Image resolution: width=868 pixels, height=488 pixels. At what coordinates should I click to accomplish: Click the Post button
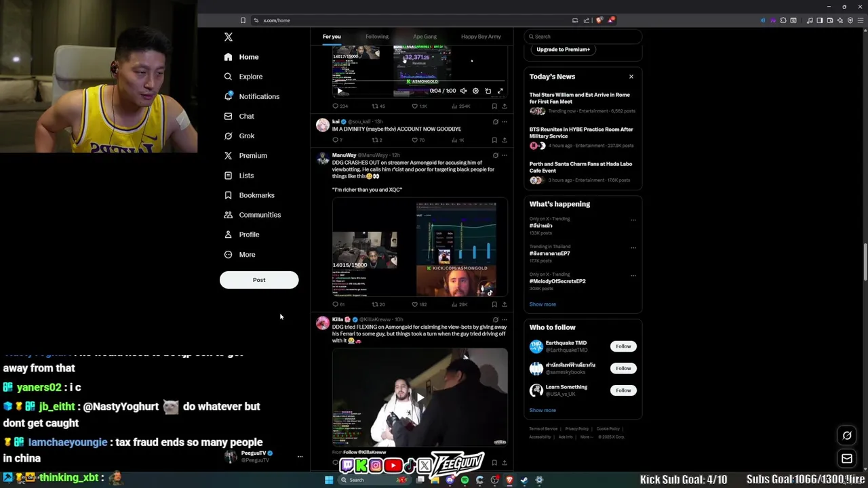(x=259, y=280)
